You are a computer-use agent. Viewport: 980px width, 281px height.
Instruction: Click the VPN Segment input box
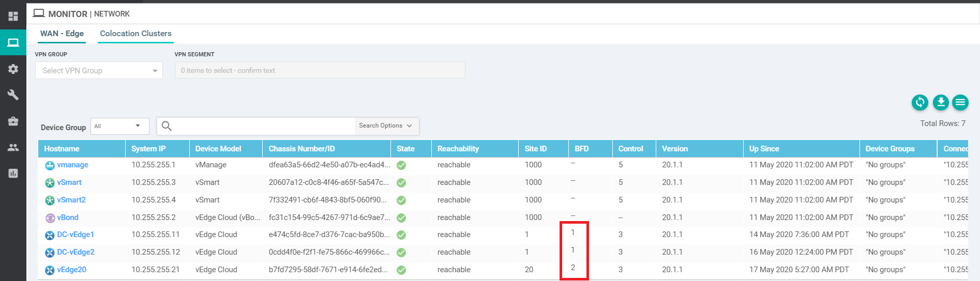tap(320, 70)
